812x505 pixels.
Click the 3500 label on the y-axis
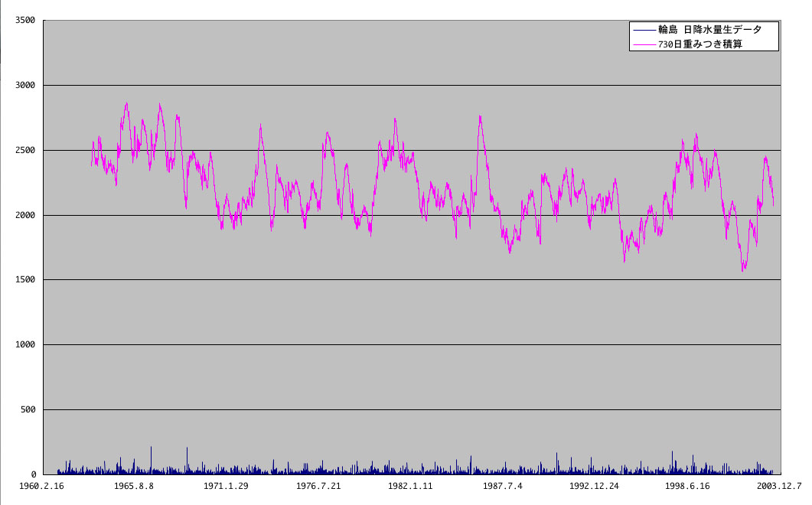tap(27, 21)
